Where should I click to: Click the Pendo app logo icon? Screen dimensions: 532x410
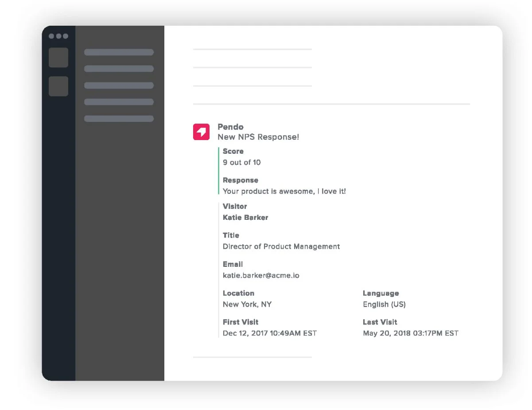[201, 132]
